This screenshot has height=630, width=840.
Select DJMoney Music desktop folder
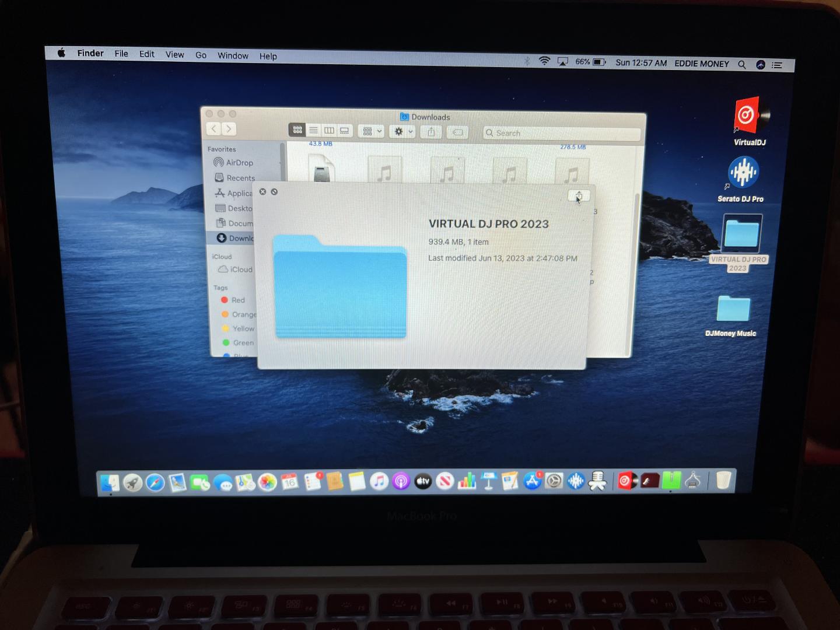(x=731, y=316)
